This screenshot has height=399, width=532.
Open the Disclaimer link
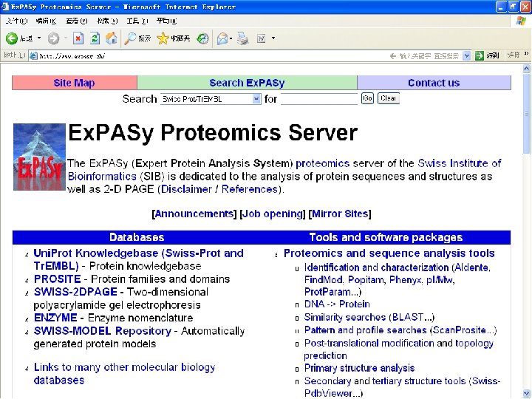(x=186, y=189)
